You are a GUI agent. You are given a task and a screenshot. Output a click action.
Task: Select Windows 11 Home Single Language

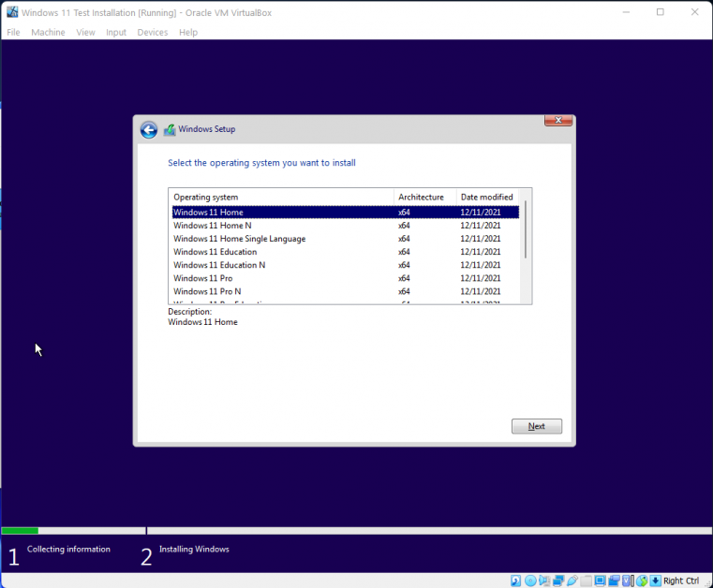click(346, 239)
